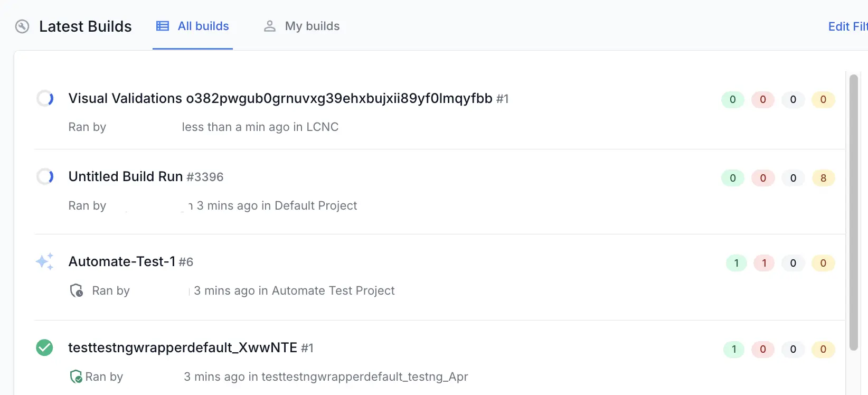868x395 pixels.
Task: Click the red failed count on Automate-Test-1
Action: (x=763, y=263)
